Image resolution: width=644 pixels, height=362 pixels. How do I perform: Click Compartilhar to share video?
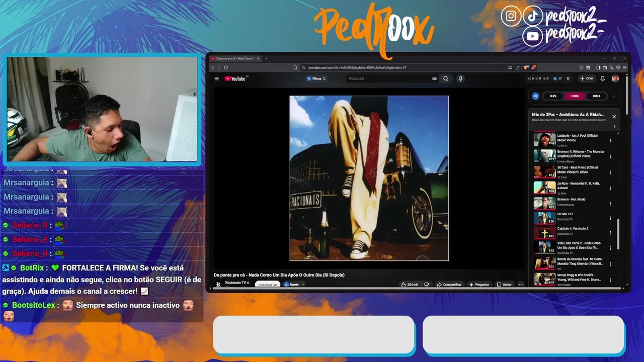coord(449,285)
